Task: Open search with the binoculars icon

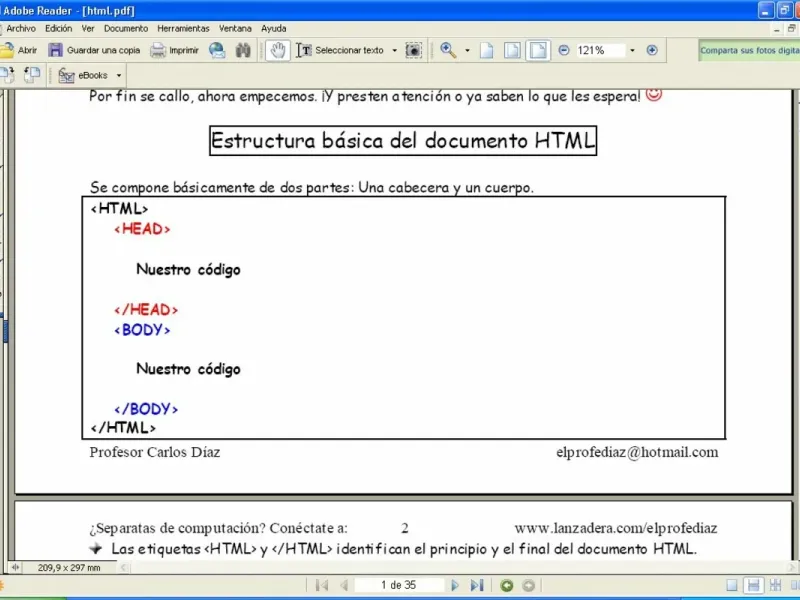Action: pos(243,50)
